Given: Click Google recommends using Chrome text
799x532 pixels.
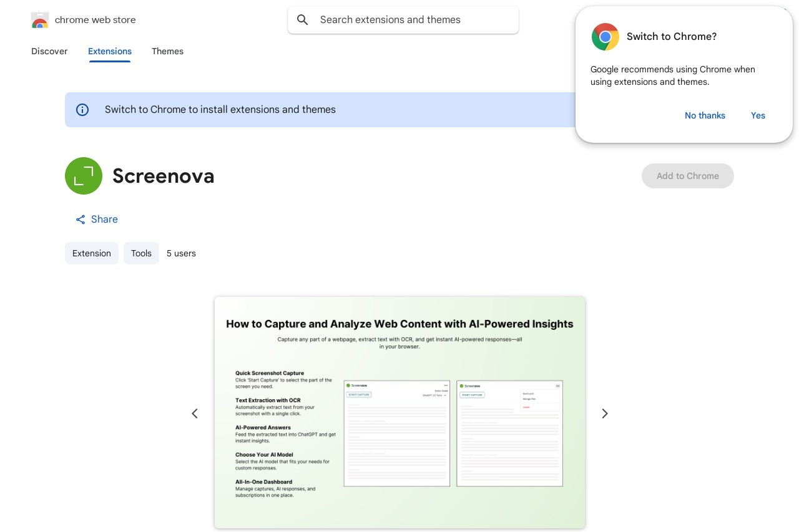Looking at the screenshot, I should click(673, 75).
